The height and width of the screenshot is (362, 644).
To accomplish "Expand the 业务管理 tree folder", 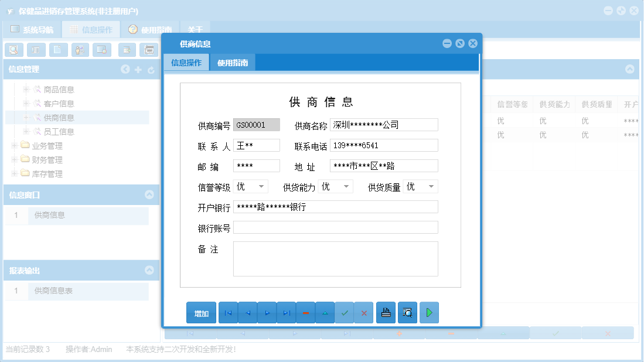I will tap(13, 146).
